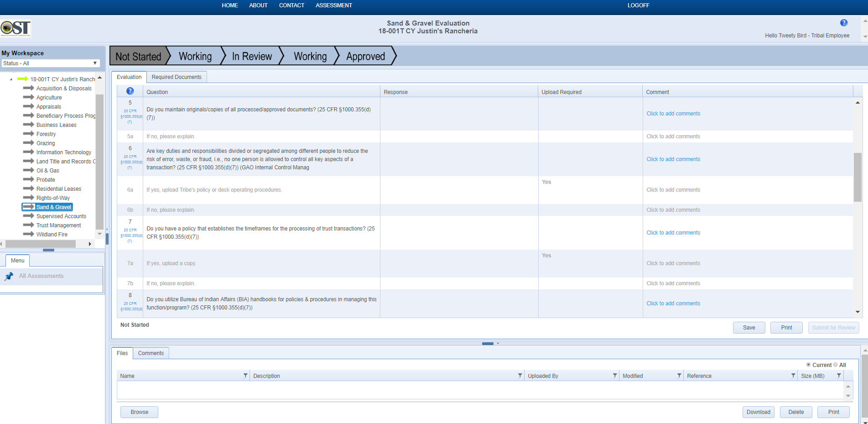This screenshot has height=424, width=868.
Task: Click the arrow icon beside Forestry
Action: [x=29, y=134]
